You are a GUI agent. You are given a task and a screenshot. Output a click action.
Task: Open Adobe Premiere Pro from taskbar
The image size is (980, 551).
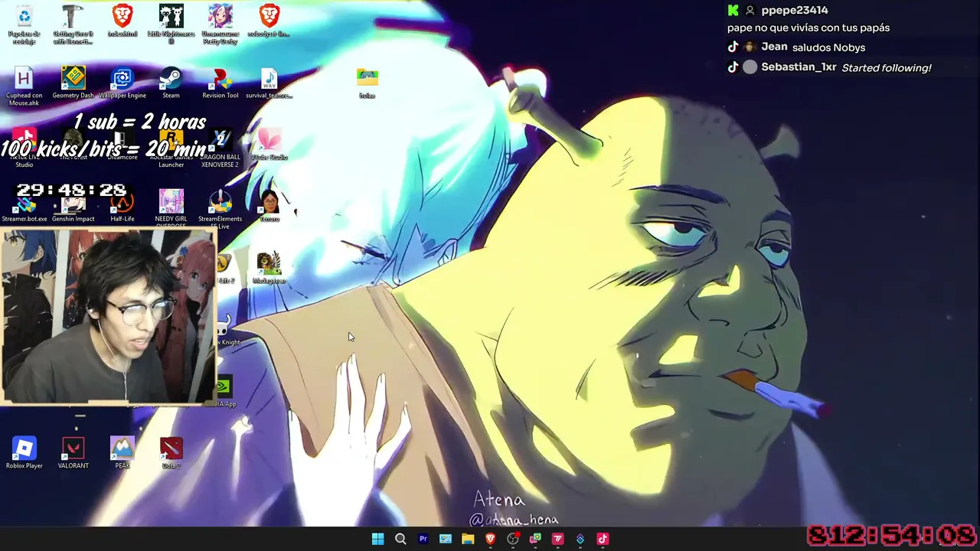pyautogui.click(x=423, y=539)
